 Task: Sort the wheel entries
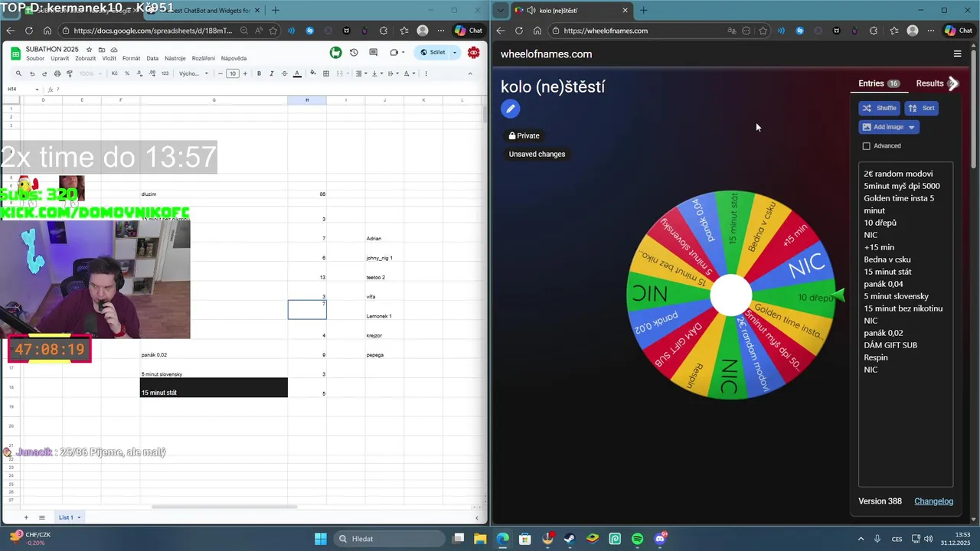pyautogui.click(x=922, y=108)
